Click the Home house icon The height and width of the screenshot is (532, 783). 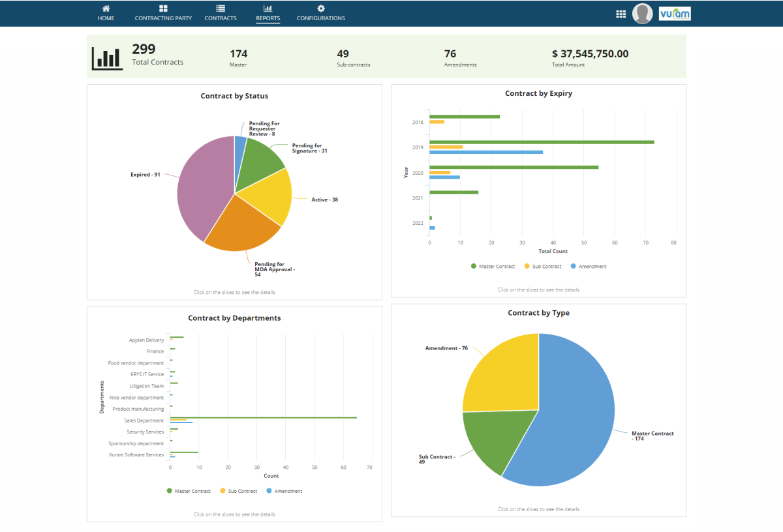106,8
